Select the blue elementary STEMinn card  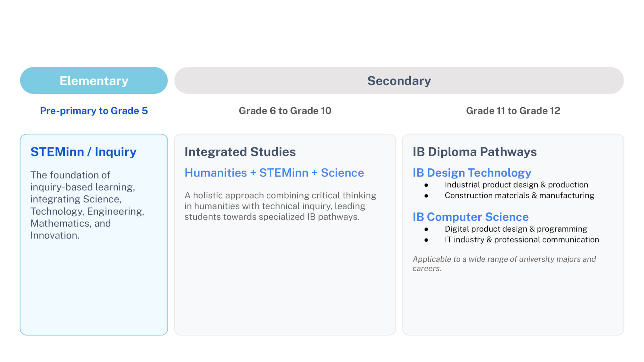coord(94,289)
